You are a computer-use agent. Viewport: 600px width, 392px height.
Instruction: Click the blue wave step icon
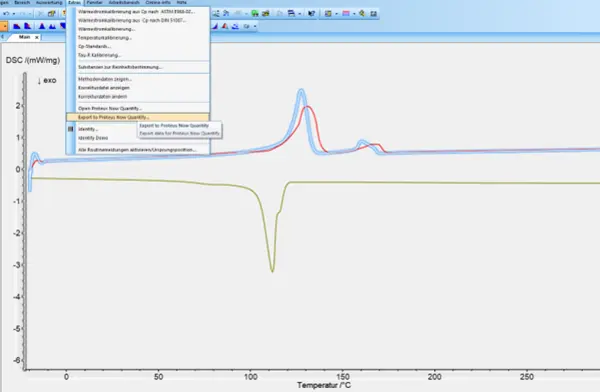[x=235, y=26]
